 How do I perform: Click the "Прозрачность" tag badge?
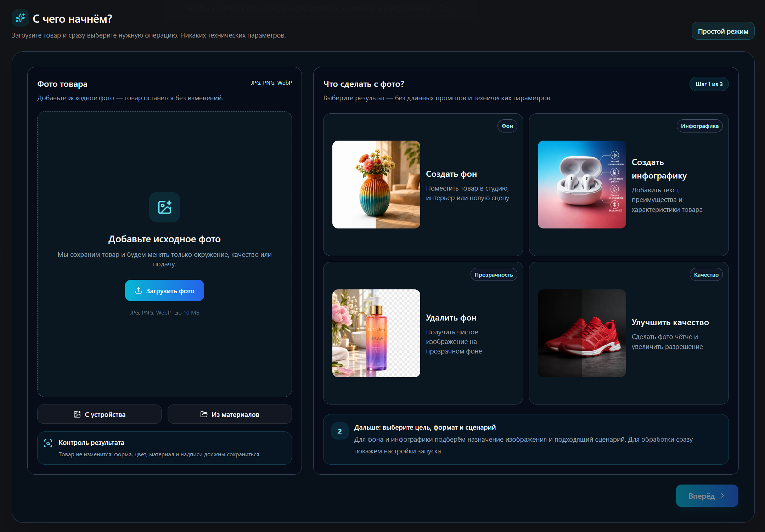pyautogui.click(x=494, y=275)
